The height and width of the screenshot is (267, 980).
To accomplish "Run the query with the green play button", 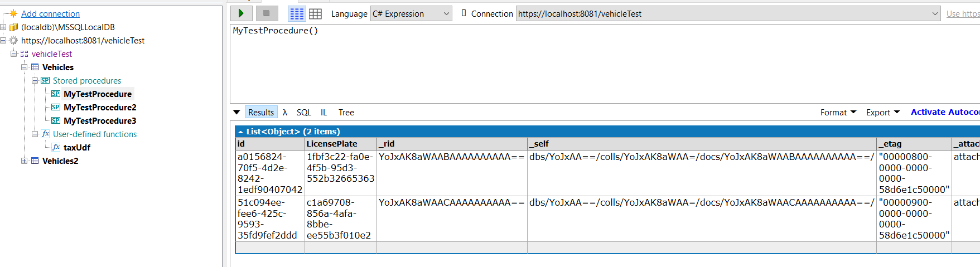I will coord(241,13).
